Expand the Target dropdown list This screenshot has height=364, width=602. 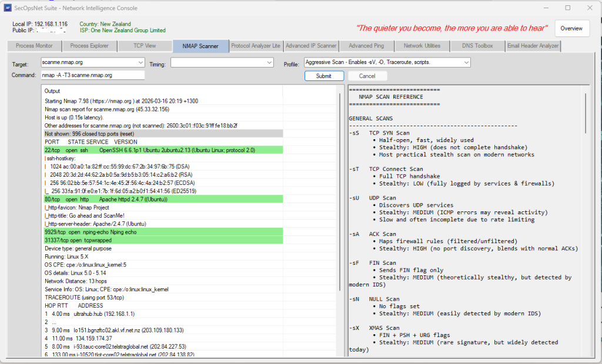tap(140, 62)
